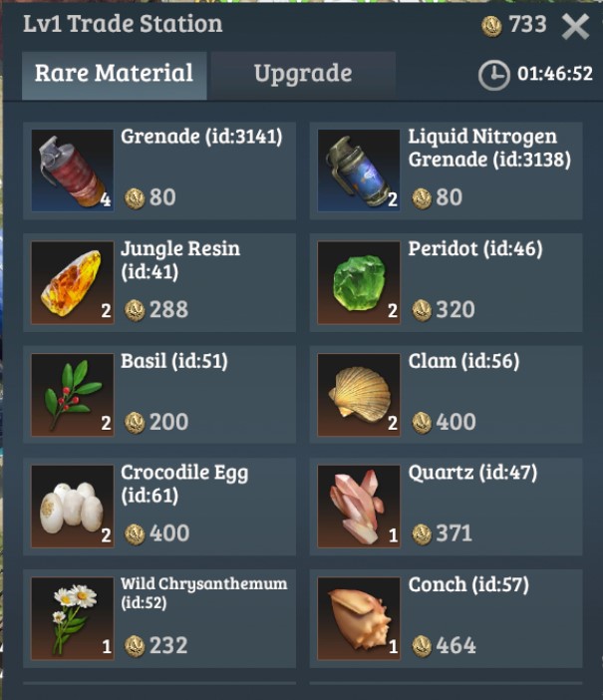Select the Wild Chrysanthemum flower icon

(x=72, y=618)
